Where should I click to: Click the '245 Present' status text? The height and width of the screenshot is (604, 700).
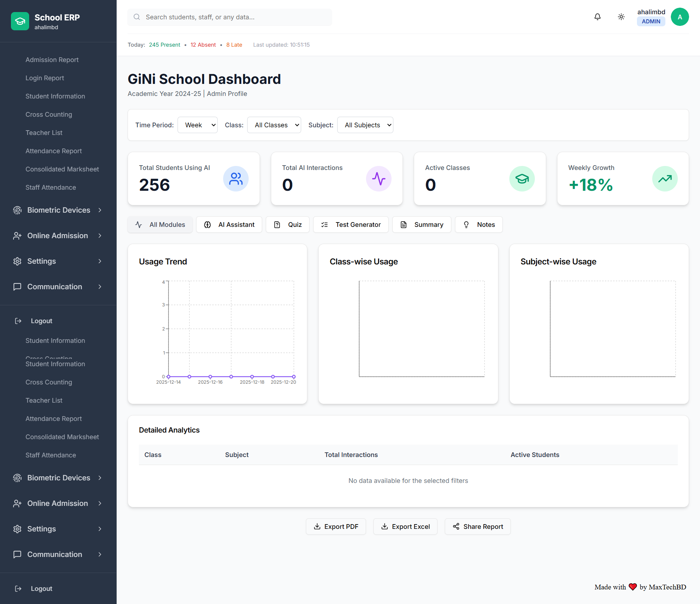pyautogui.click(x=164, y=45)
